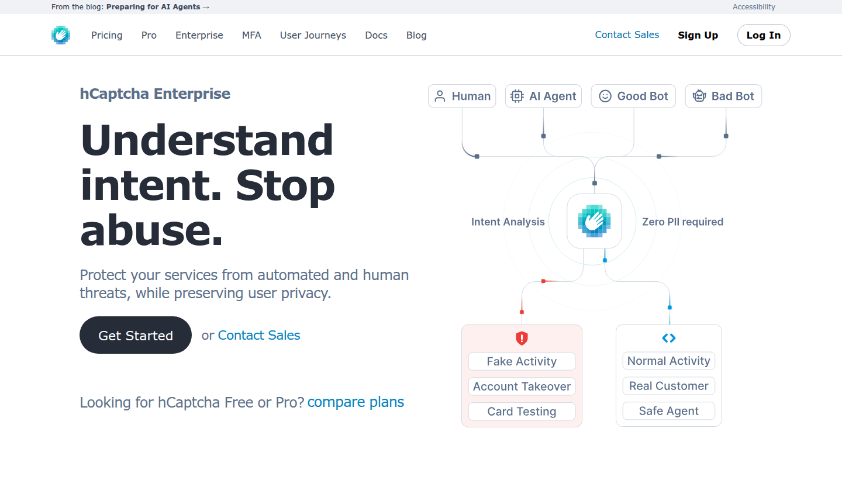Go to the Enterprise page
The image size is (842, 504).
tap(199, 35)
